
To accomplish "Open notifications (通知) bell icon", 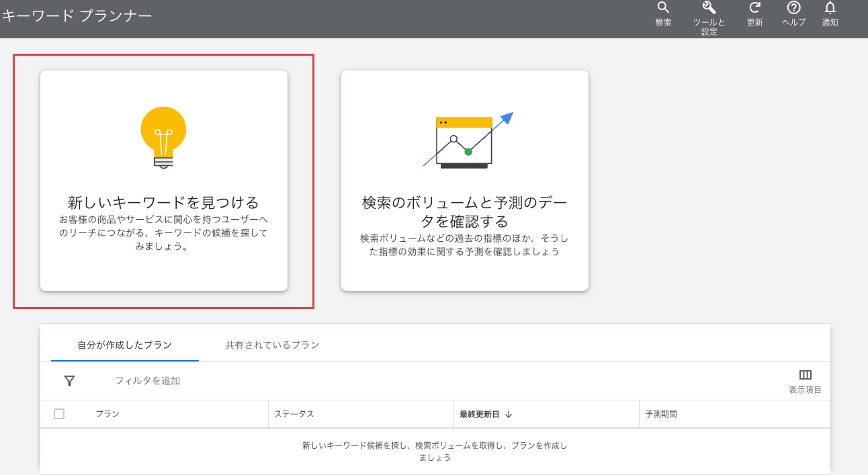I will [830, 8].
